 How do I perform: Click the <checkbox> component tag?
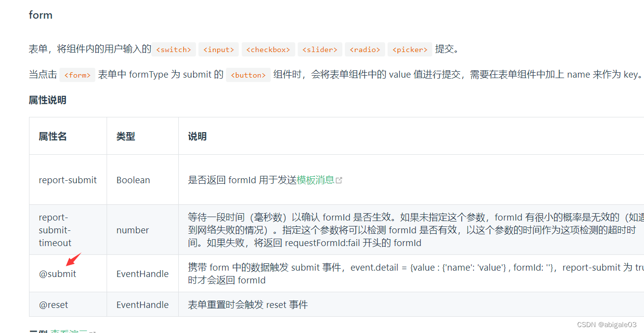pos(268,49)
